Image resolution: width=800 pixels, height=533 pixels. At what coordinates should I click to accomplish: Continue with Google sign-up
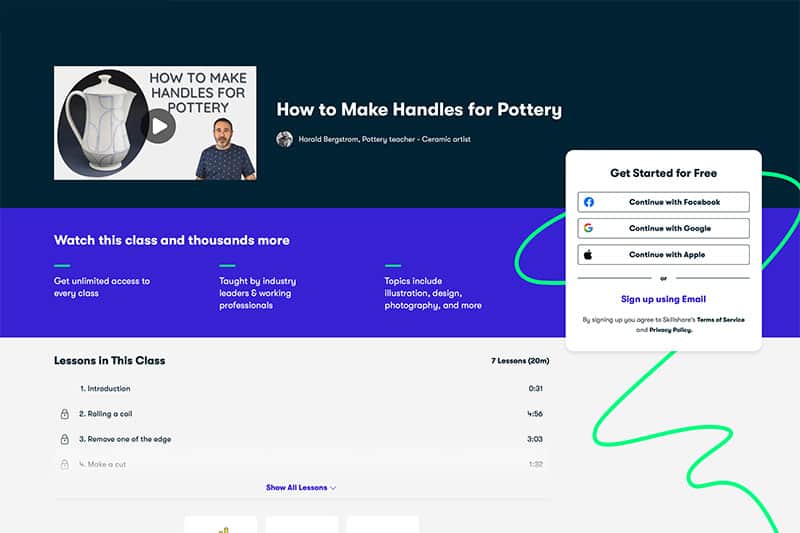[663, 228]
